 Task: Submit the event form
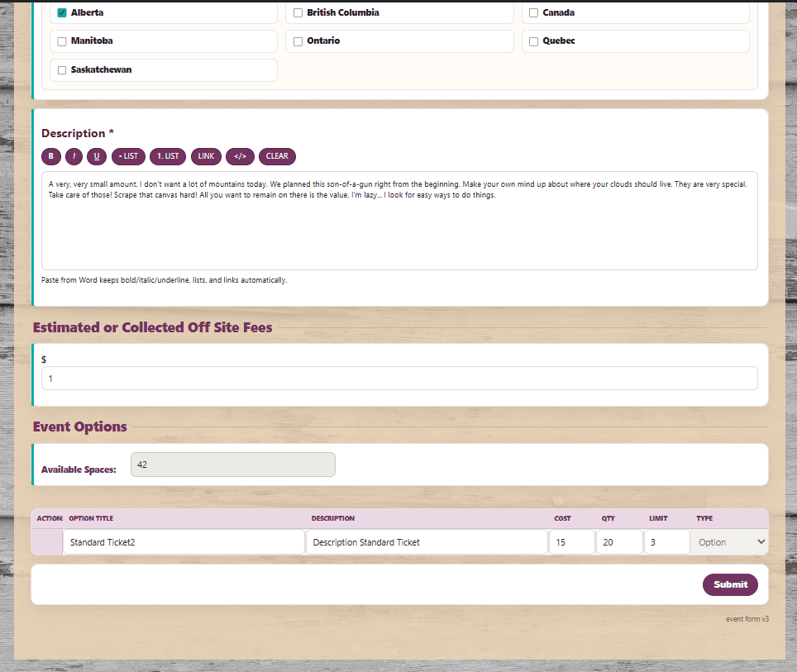pyautogui.click(x=730, y=584)
